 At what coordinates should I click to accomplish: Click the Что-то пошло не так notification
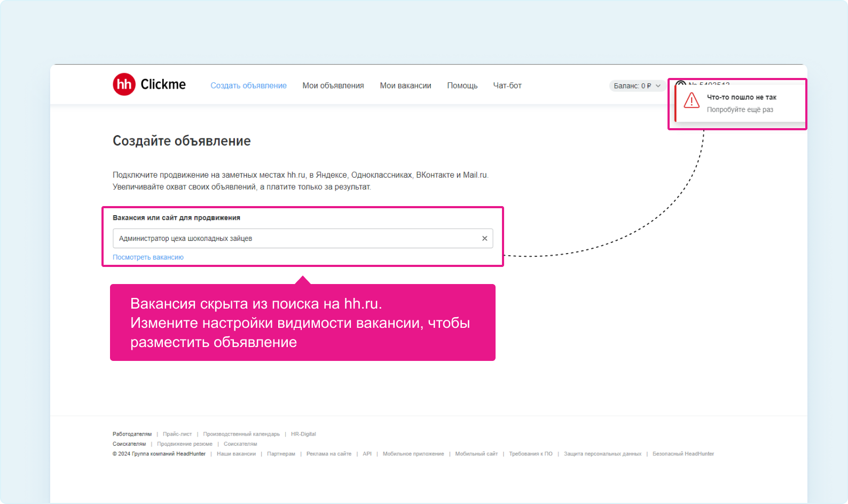coord(740,103)
